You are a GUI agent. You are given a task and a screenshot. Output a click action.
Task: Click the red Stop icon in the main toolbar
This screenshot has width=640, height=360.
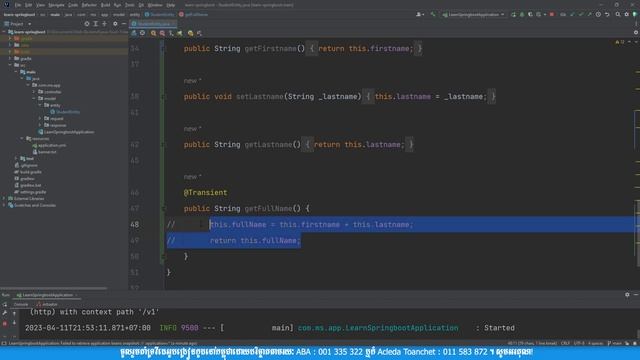coord(552,14)
